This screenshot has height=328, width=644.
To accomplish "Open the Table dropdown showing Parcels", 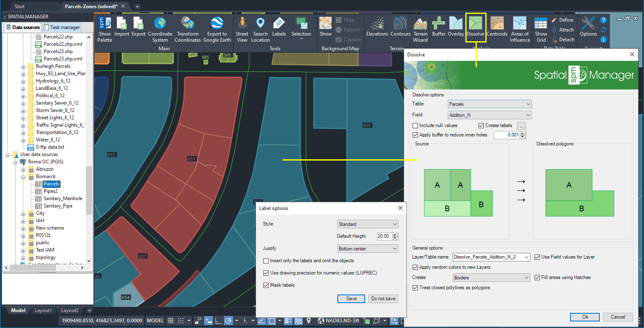I will click(489, 104).
